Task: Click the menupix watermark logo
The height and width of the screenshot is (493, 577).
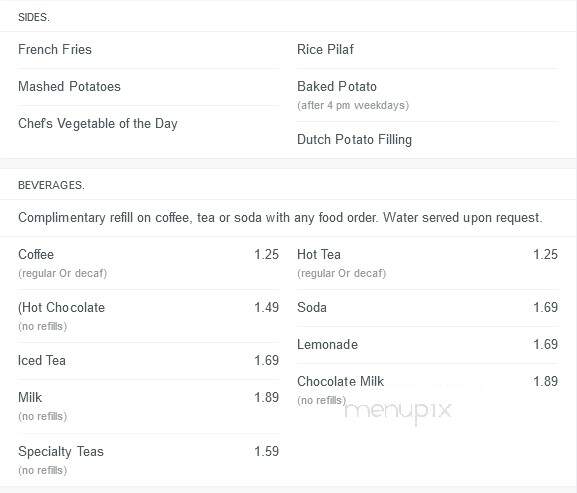Action: (x=398, y=412)
